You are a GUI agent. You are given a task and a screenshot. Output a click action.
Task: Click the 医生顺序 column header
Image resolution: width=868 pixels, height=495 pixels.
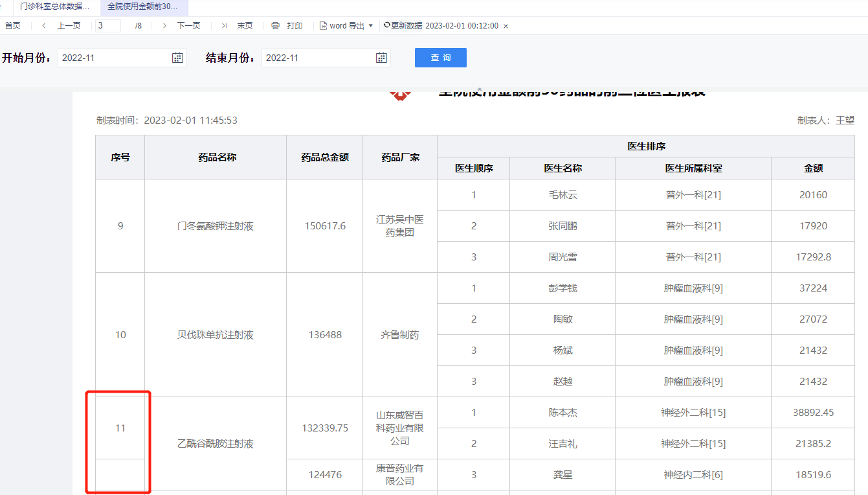[474, 168]
